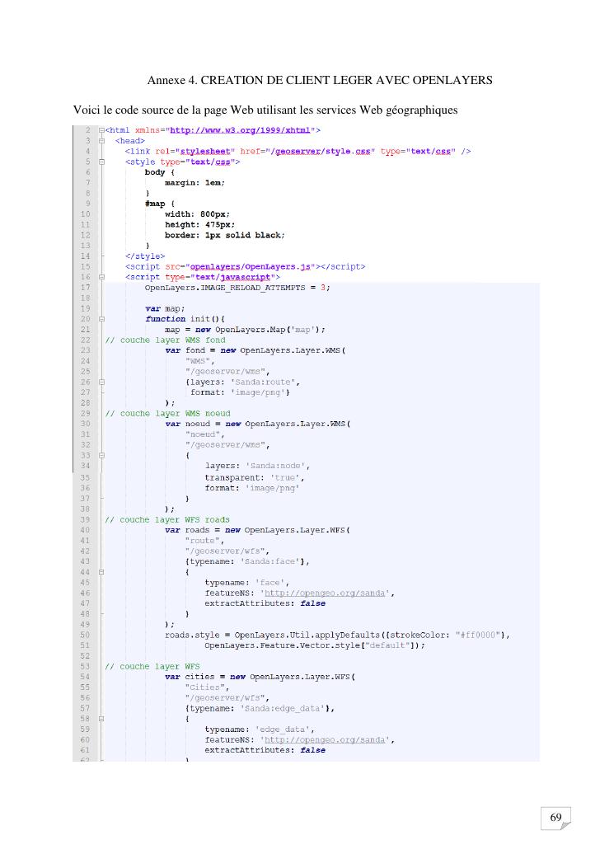Collapse the style block fold on line 5
This screenshot has height=868, width=614.
click(x=101, y=162)
